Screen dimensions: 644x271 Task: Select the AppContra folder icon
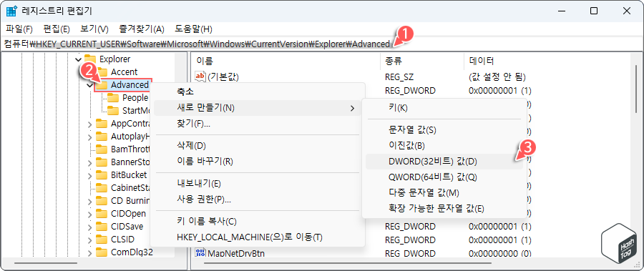click(102, 124)
